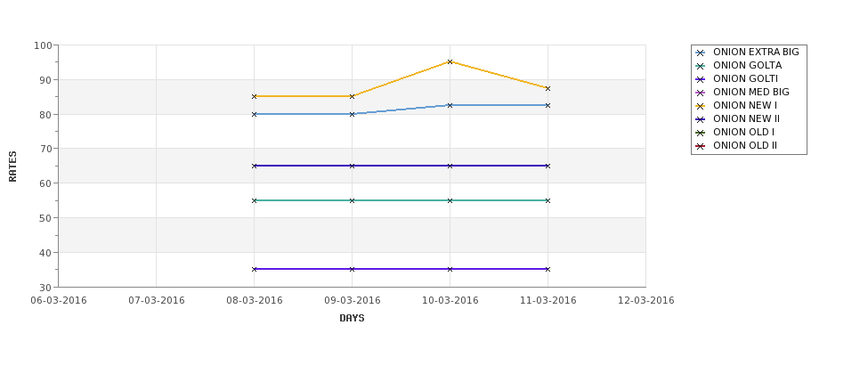Click the RATES axis title

12,167
